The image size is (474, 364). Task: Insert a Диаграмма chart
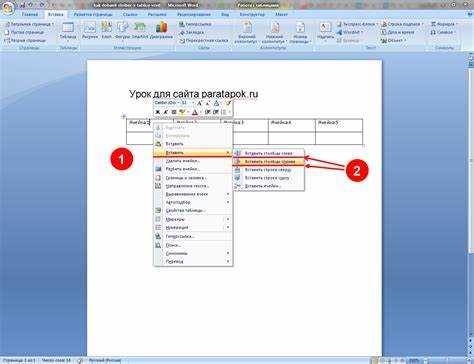tap(161, 31)
